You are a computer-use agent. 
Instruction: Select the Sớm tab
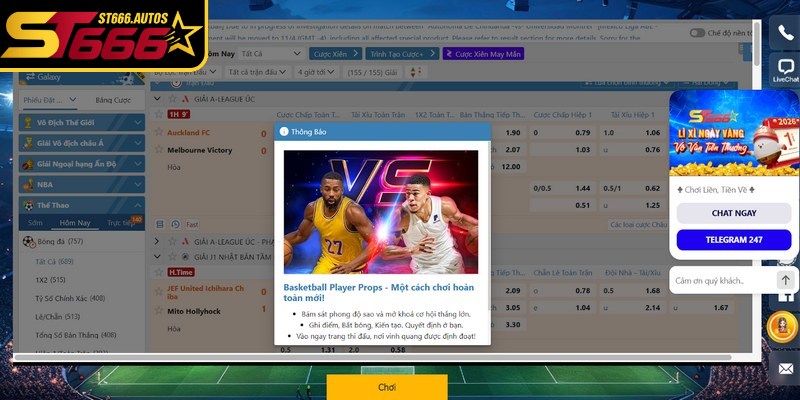tap(35, 223)
